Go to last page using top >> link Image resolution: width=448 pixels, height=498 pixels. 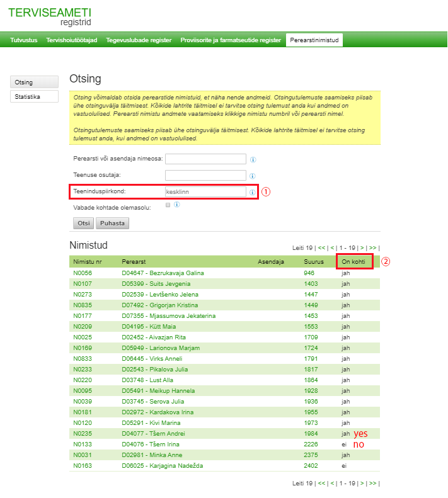[372, 248]
